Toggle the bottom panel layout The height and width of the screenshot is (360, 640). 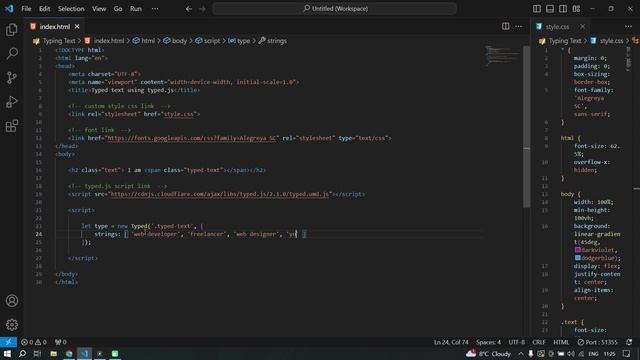pos(550,9)
